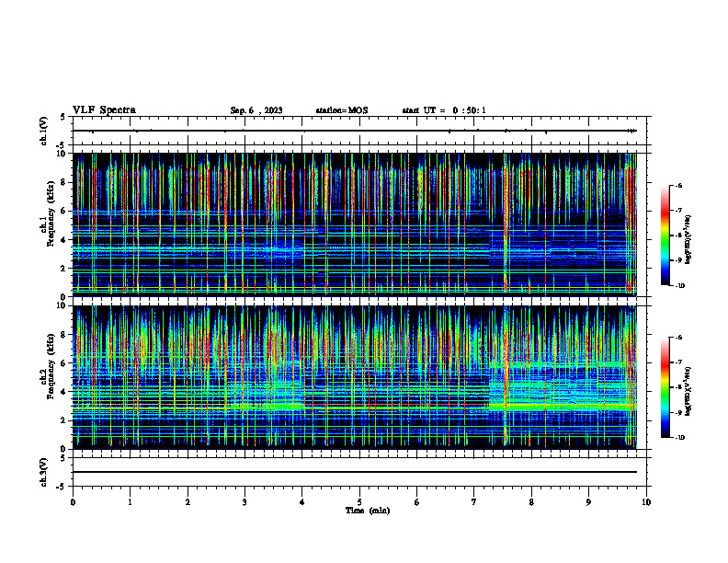The height and width of the screenshot is (563, 728).
Task: Click time axis tick label "1"
Action: [x=130, y=502]
